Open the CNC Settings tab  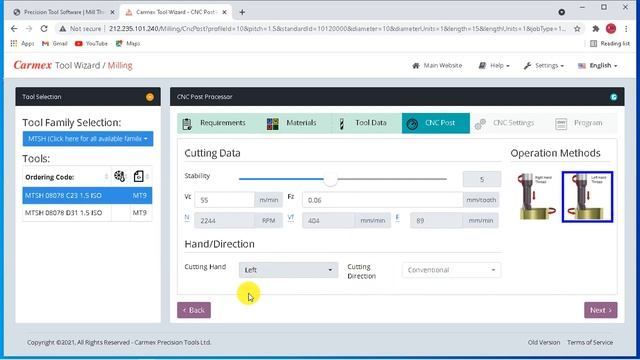[x=504, y=123]
